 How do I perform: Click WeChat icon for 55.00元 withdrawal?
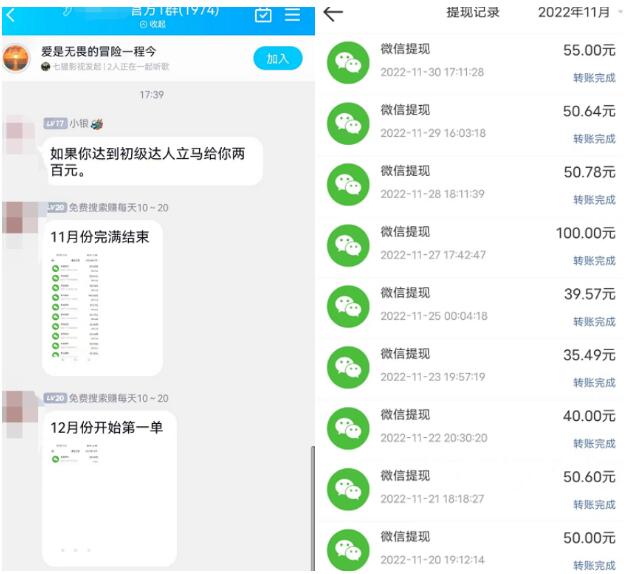(x=348, y=62)
